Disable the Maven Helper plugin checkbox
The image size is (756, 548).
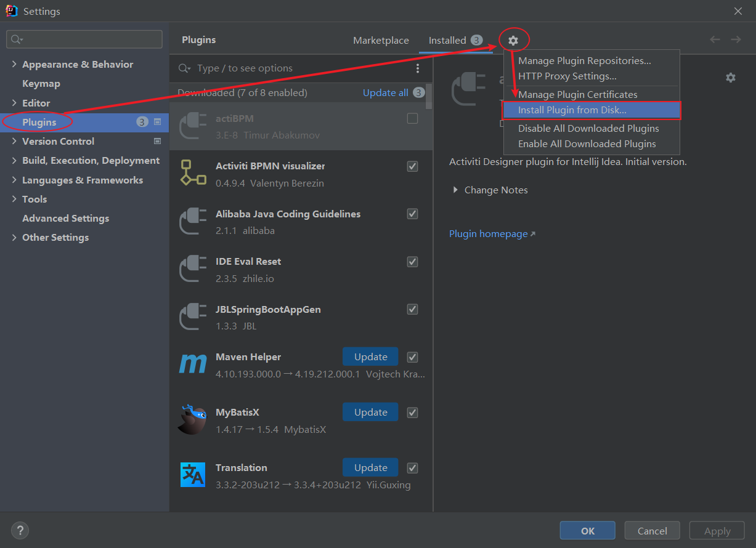coord(413,357)
